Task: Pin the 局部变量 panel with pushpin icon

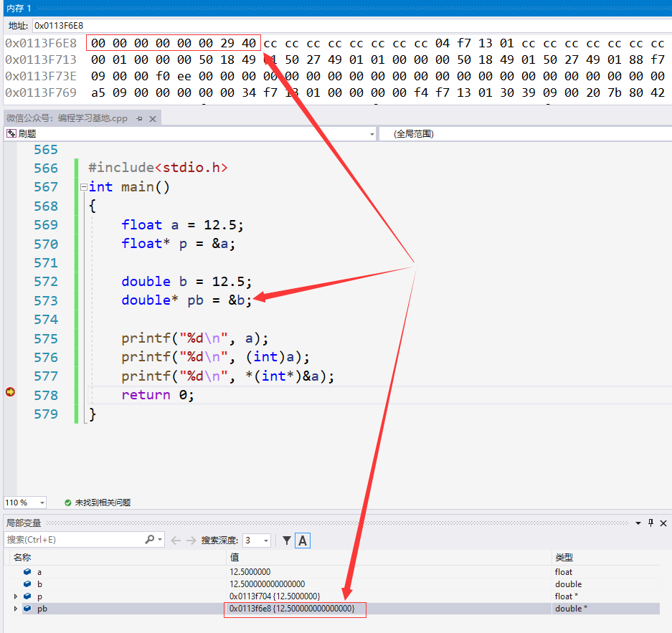Action: point(651,523)
